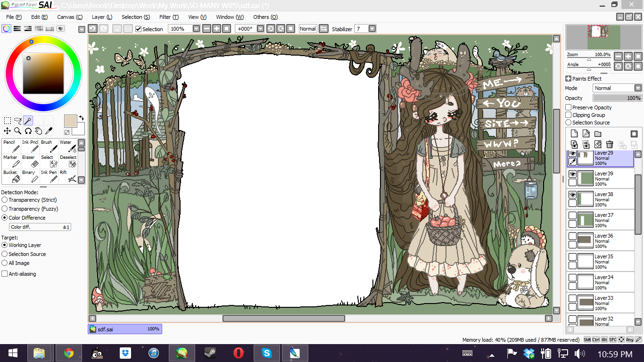
Task: Expand the Stabilizer value dropdown
Action: (372, 29)
